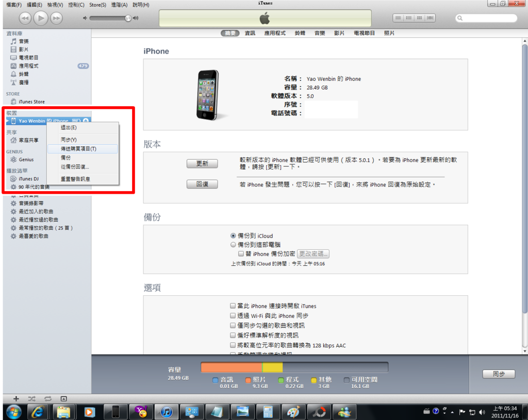This screenshot has height=420, width=528.
Task: Switch to Cover Flow view icon
Action: click(430, 18)
